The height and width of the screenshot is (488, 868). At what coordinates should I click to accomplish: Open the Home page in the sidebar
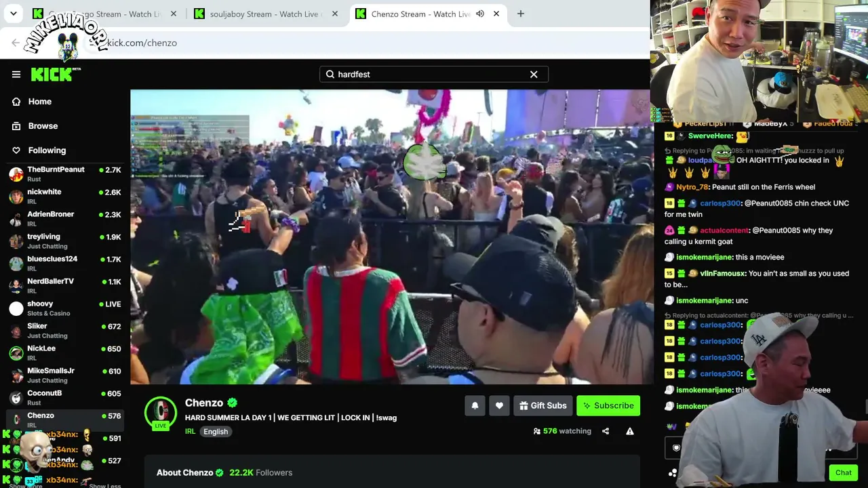pos(40,102)
